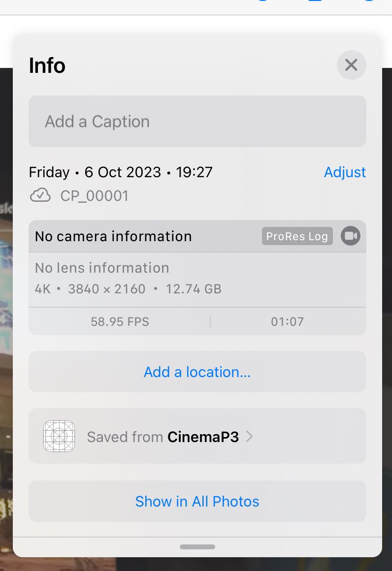Screen dimensions: 392x571
Task: Tap the 01:07 duration value
Action: [287, 321]
